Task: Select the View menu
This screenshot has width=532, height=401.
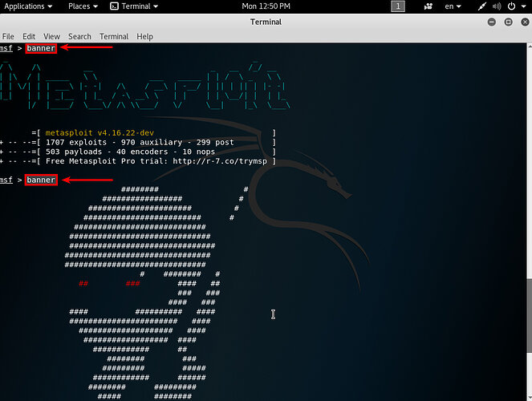Action: pos(52,36)
